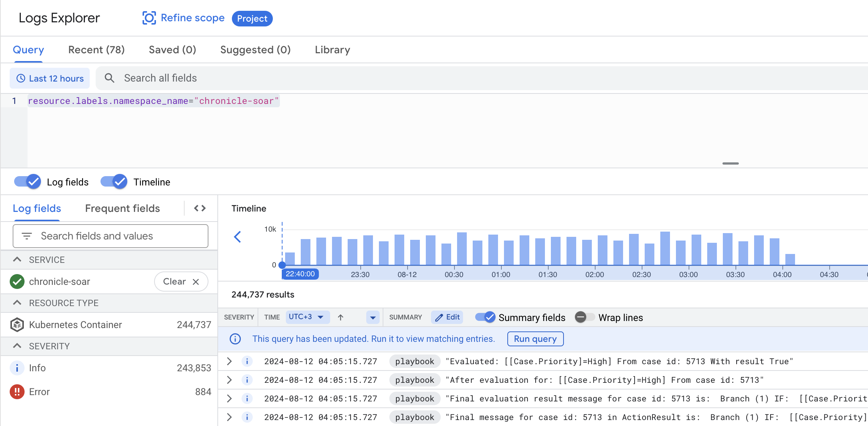Click the Kubernetes Container resource type icon

click(x=17, y=324)
